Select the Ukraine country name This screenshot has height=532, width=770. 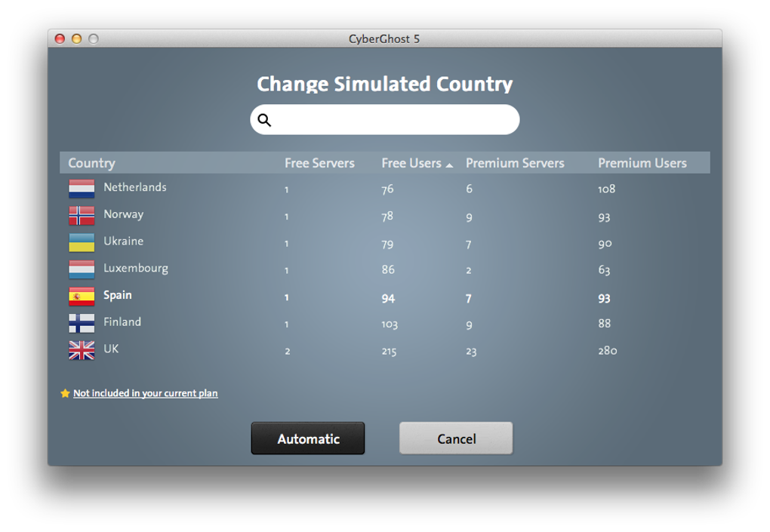(x=123, y=241)
